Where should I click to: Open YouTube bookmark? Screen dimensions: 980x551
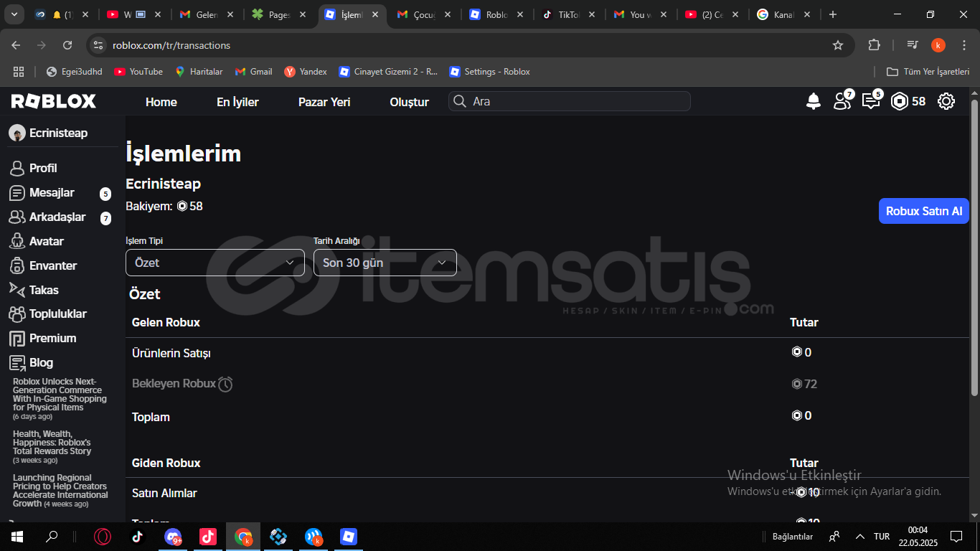tap(138, 72)
